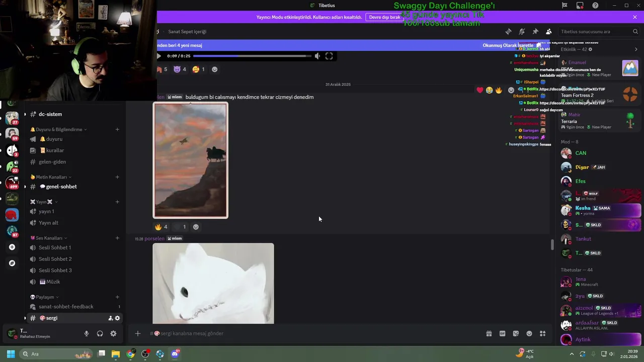The height and width of the screenshot is (362, 644).
Task: Toggle microphone mute in user panel
Action: click(x=87, y=333)
